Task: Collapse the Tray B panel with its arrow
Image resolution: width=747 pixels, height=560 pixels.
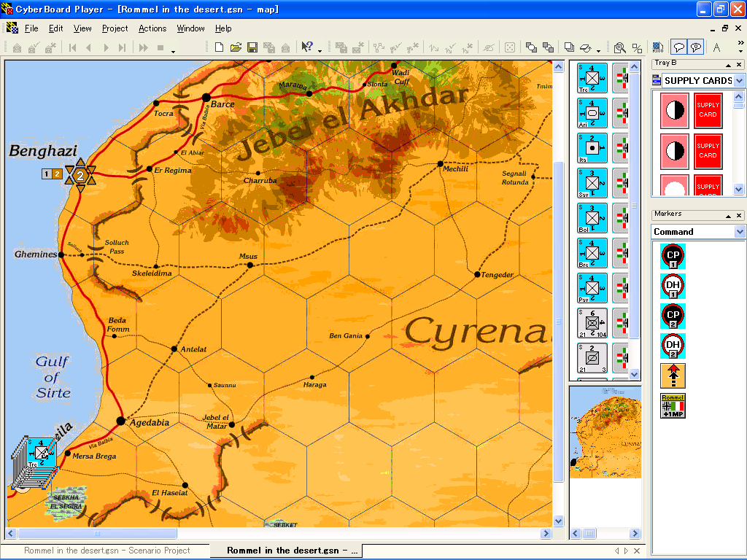Action: [x=729, y=65]
